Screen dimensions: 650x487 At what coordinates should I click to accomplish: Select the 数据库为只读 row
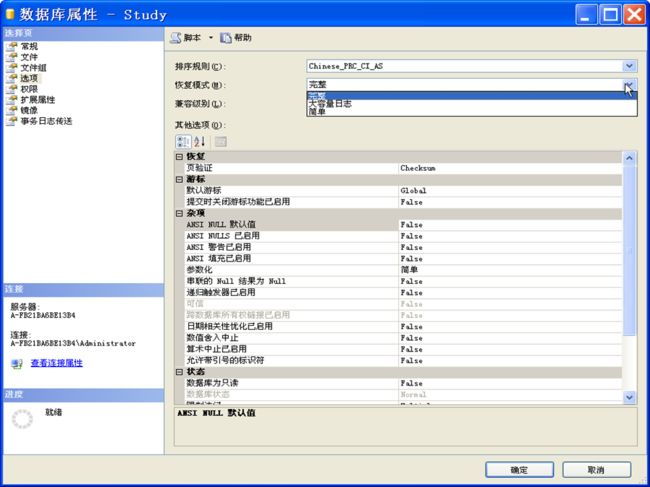point(403,383)
